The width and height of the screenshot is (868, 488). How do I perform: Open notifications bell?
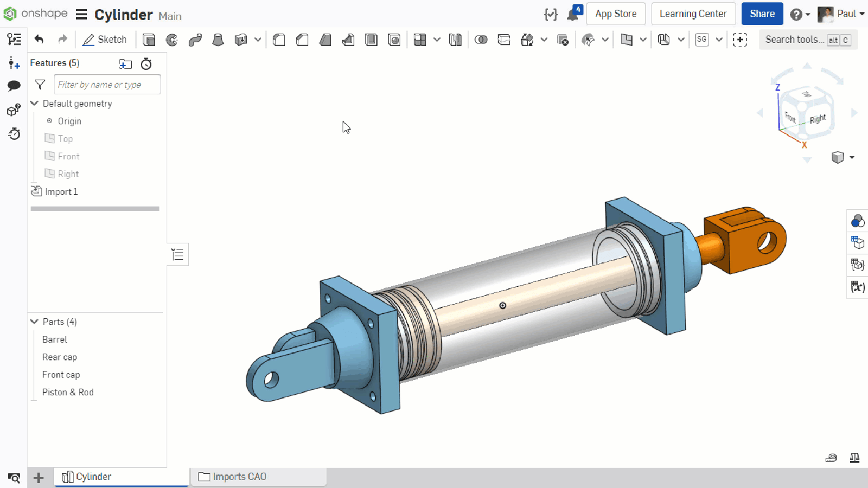click(573, 14)
